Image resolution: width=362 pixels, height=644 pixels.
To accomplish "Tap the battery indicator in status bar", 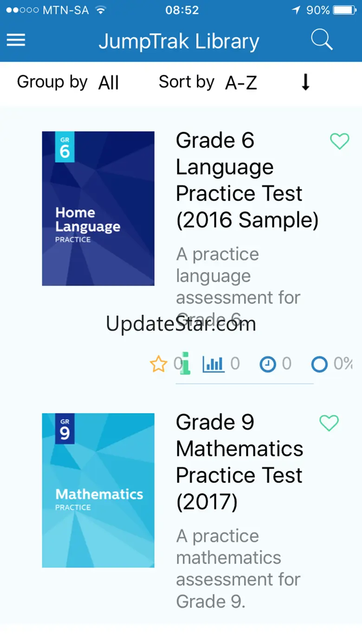I will point(344,10).
